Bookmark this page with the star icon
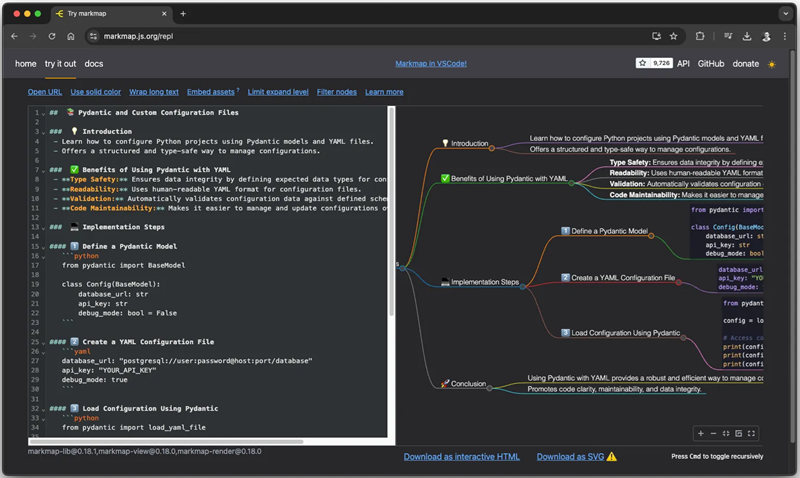Viewport: 800px width, 478px height. [x=673, y=36]
